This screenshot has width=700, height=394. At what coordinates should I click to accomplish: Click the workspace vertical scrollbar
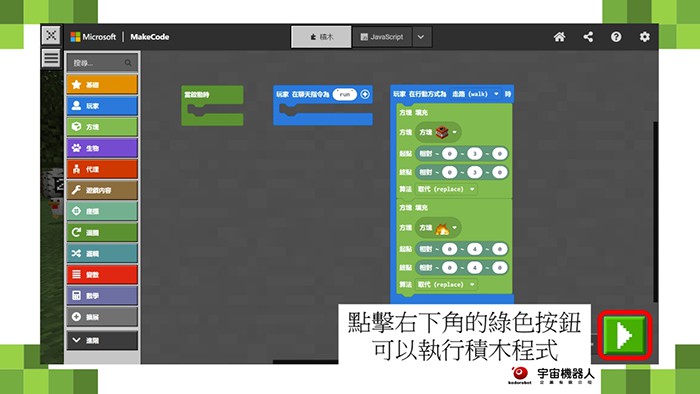[x=655, y=212]
